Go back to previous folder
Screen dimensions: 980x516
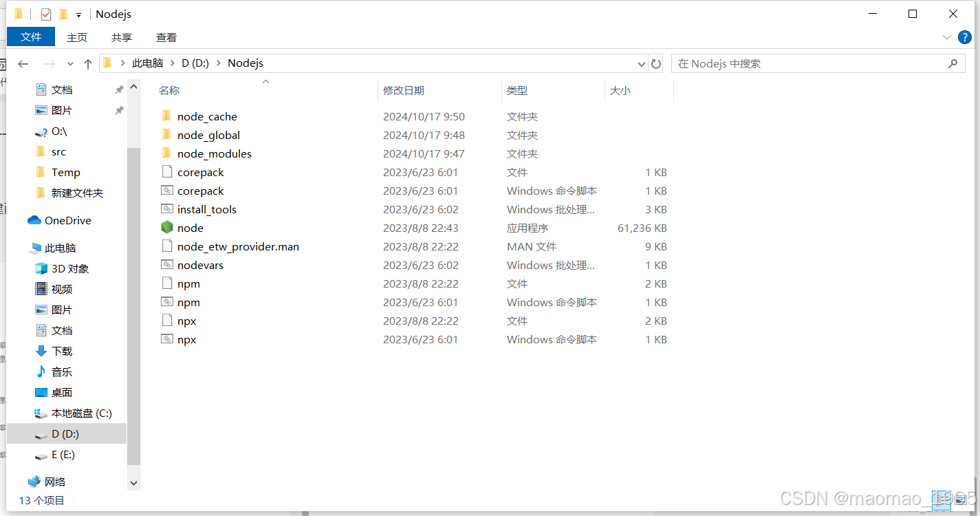click(23, 63)
